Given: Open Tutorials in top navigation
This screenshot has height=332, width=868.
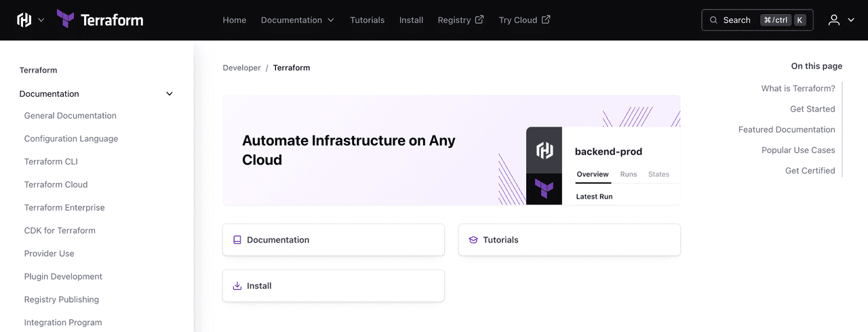Looking at the screenshot, I should (367, 20).
